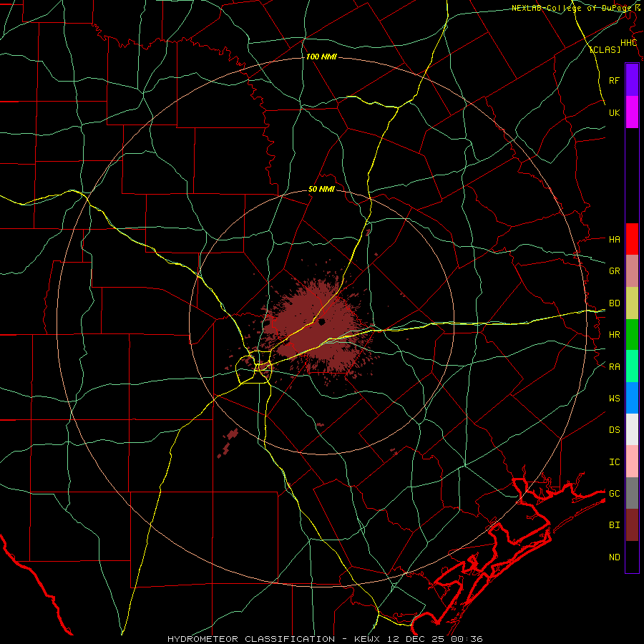The height and width of the screenshot is (644, 644).
Task: Click the gray GC ground clutter swatch
Action: (632, 493)
